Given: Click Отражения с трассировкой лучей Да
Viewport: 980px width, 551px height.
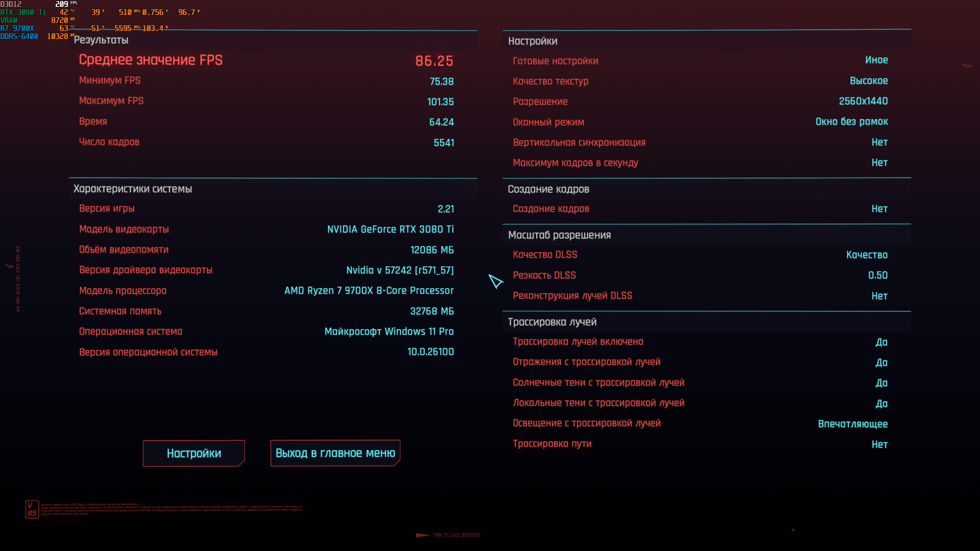Looking at the screenshot, I should pyautogui.click(x=881, y=362).
